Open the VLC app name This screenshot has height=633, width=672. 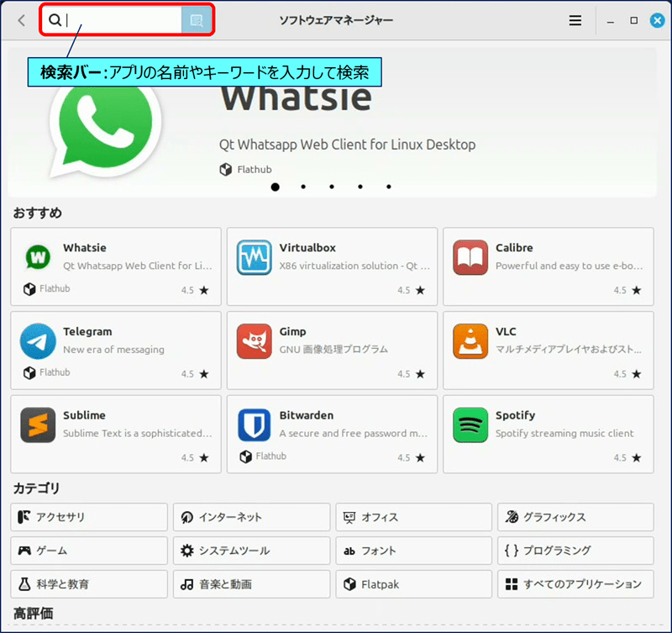(506, 331)
